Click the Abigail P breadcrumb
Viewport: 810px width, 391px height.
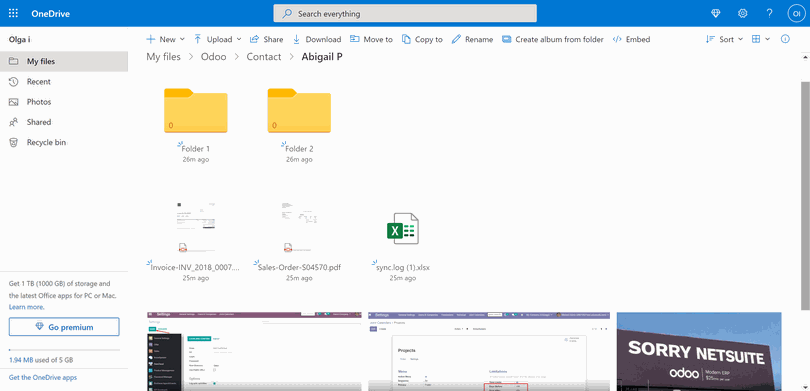coord(322,57)
